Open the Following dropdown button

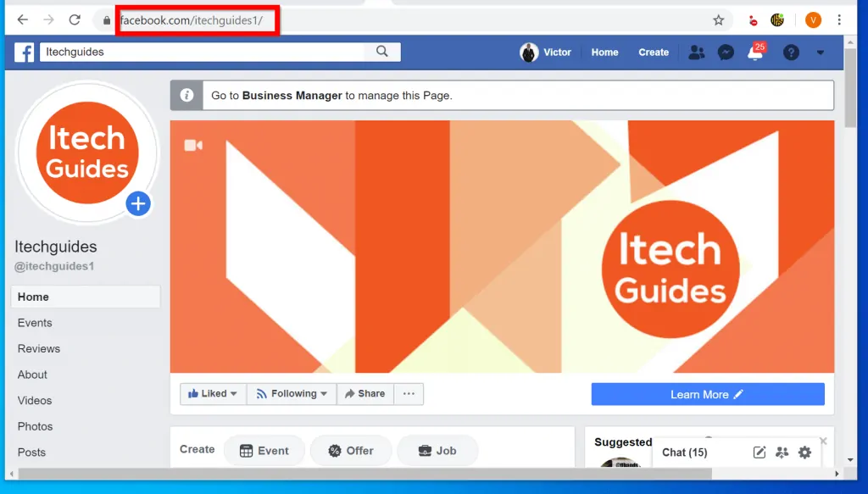(292, 394)
